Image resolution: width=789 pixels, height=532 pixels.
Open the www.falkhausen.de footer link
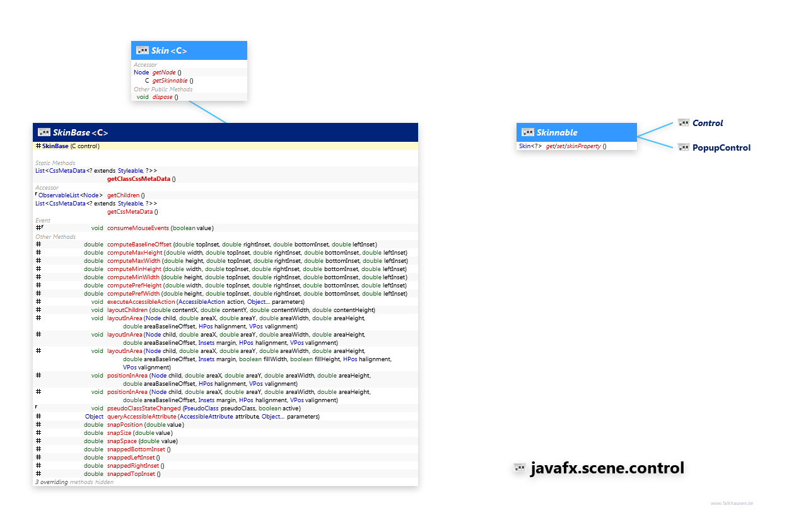tap(732, 503)
